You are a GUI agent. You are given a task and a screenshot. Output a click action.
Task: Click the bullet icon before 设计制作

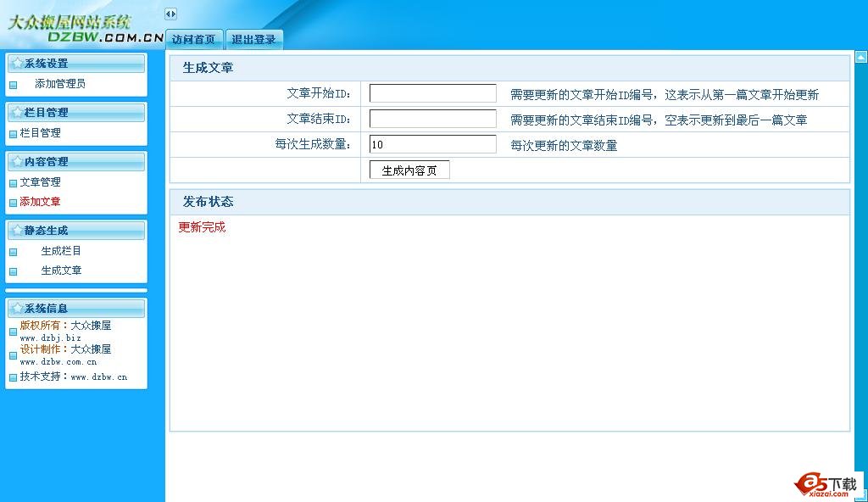click(x=14, y=355)
